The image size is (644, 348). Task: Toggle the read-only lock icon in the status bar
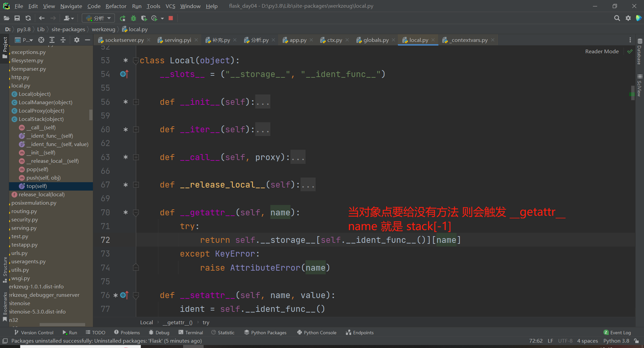point(636,341)
